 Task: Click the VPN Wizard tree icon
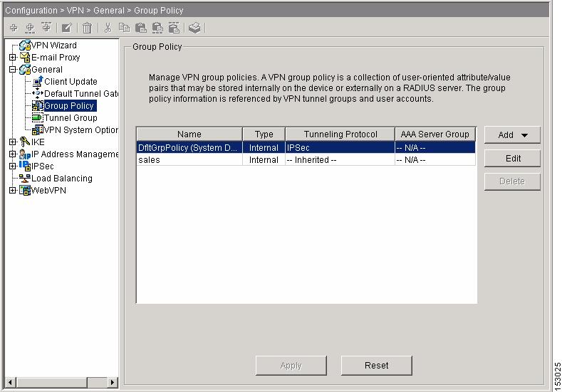pos(25,46)
